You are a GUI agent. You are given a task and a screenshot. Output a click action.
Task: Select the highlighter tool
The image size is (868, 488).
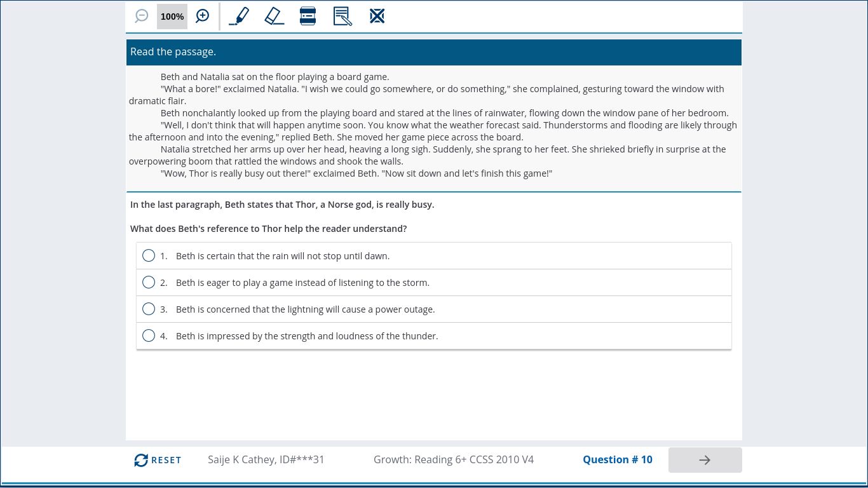(x=239, y=16)
